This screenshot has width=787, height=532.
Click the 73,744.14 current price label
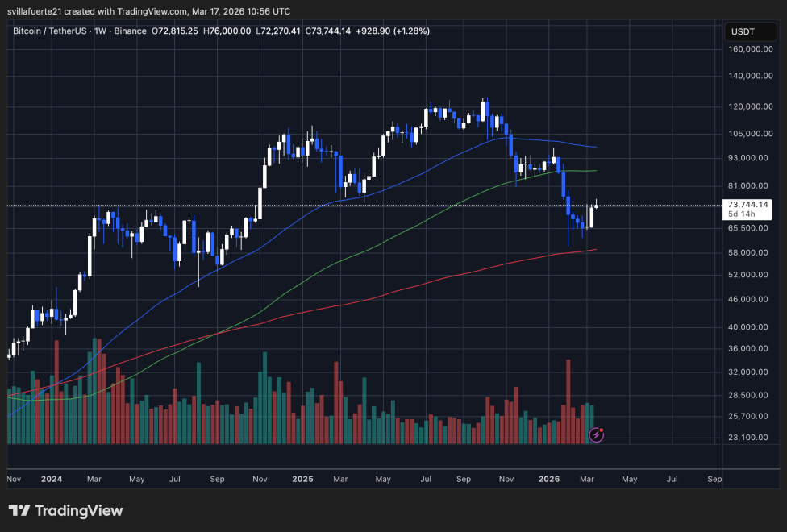(747, 204)
